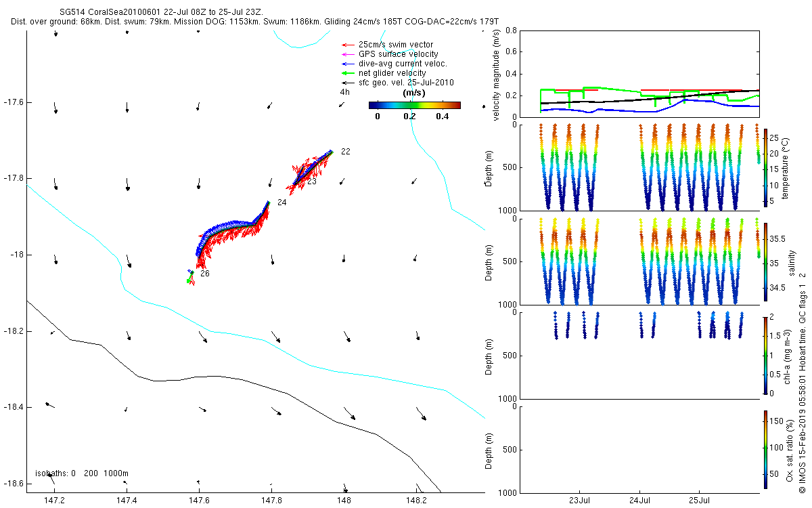The height and width of the screenshot is (508, 812).
Task: Click the magenta GPS surface velocity legend arrow
Action: (x=348, y=54)
